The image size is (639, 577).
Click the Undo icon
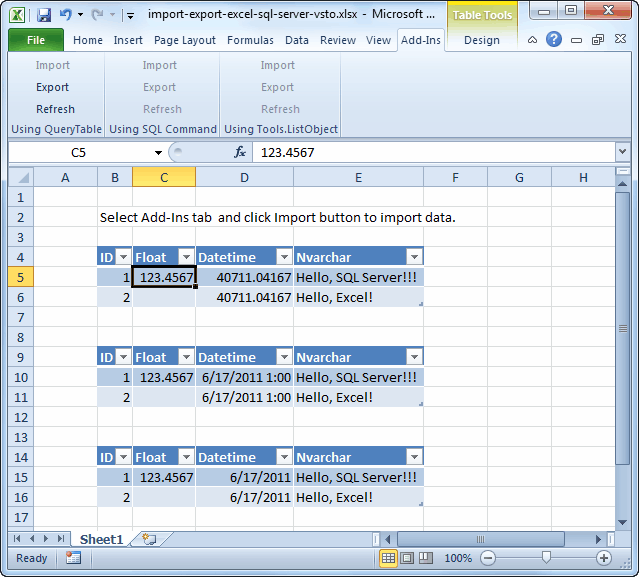coord(65,15)
